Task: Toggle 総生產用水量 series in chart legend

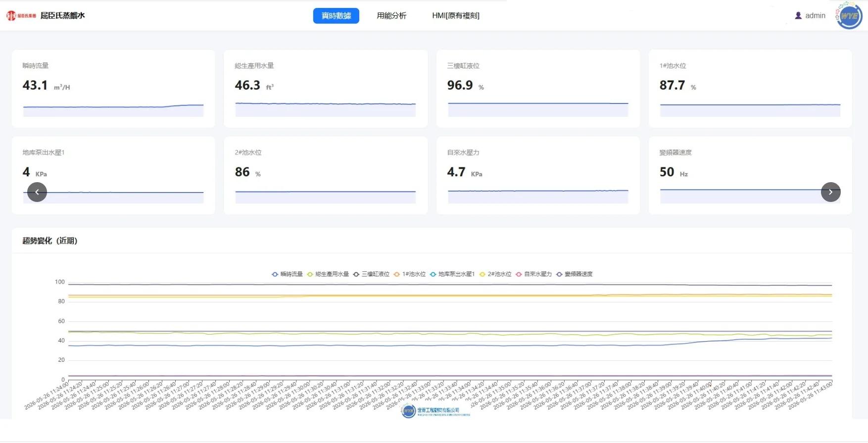Action: [328, 274]
